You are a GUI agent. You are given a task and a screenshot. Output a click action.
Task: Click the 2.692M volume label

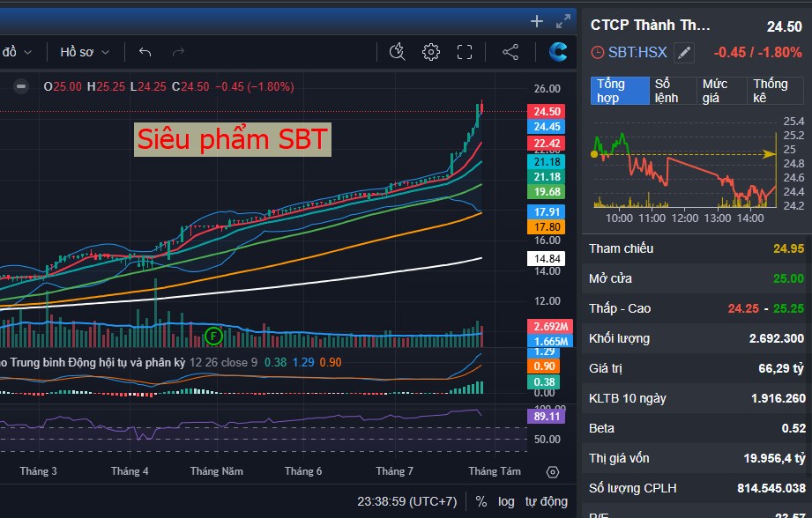(x=550, y=327)
